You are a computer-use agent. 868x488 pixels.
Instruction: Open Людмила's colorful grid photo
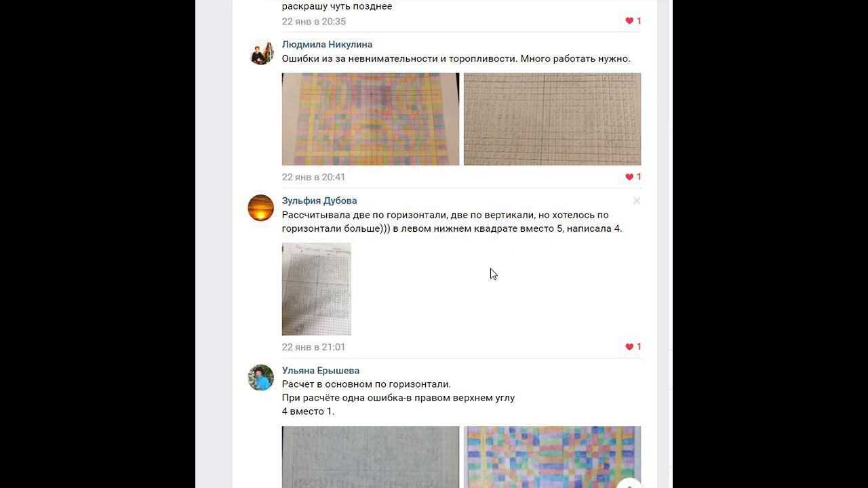(x=370, y=119)
